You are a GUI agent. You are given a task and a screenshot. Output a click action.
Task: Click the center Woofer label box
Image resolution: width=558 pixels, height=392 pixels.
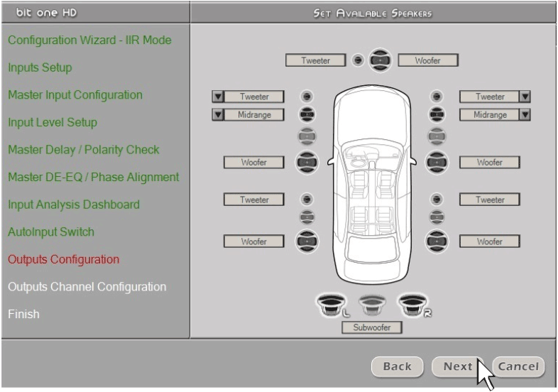coord(428,60)
